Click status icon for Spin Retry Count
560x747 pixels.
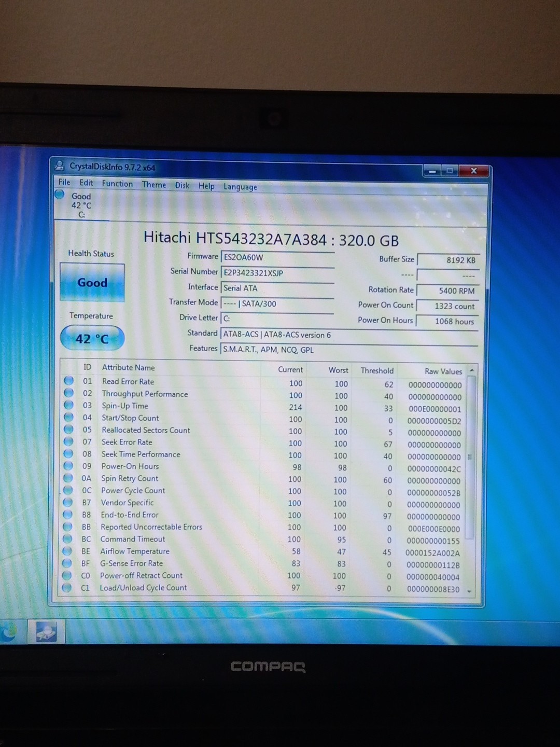(x=68, y=478)
